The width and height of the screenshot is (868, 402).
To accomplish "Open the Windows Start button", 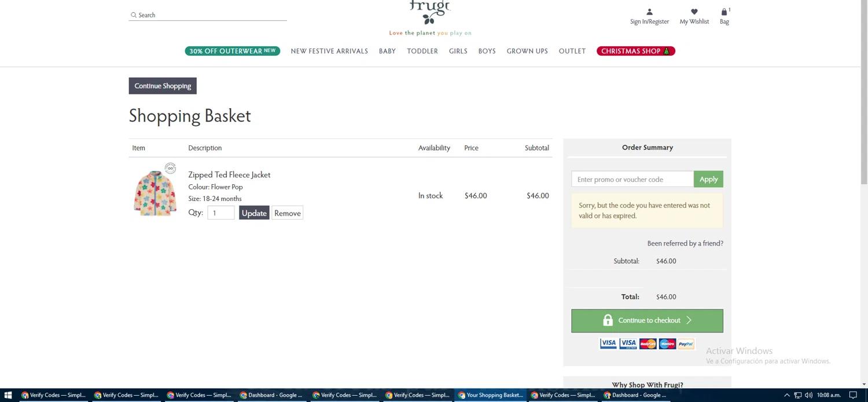I will [8, 395].
